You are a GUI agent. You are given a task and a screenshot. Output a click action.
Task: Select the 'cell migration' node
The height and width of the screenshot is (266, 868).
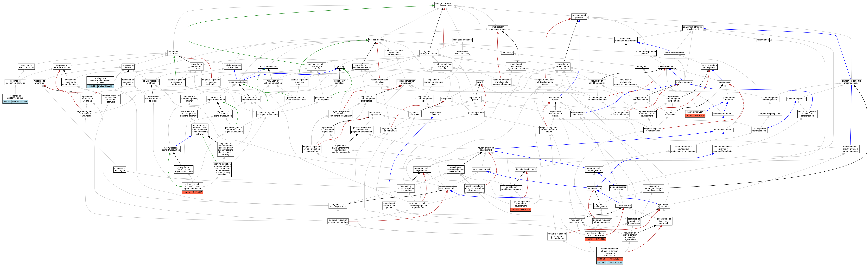point(642,66)
